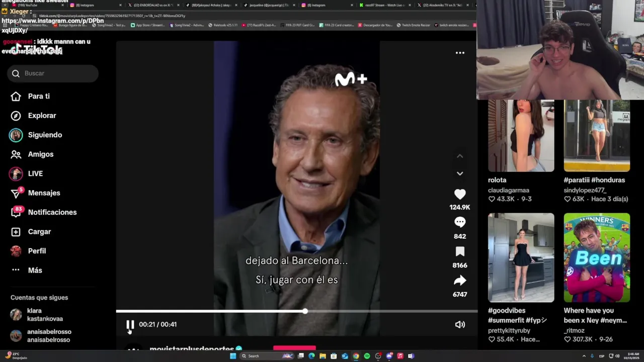644x362 pixels.
Task: Open Chrome from the taskbar
Action: pyautogui.click(x=356, y=356)
